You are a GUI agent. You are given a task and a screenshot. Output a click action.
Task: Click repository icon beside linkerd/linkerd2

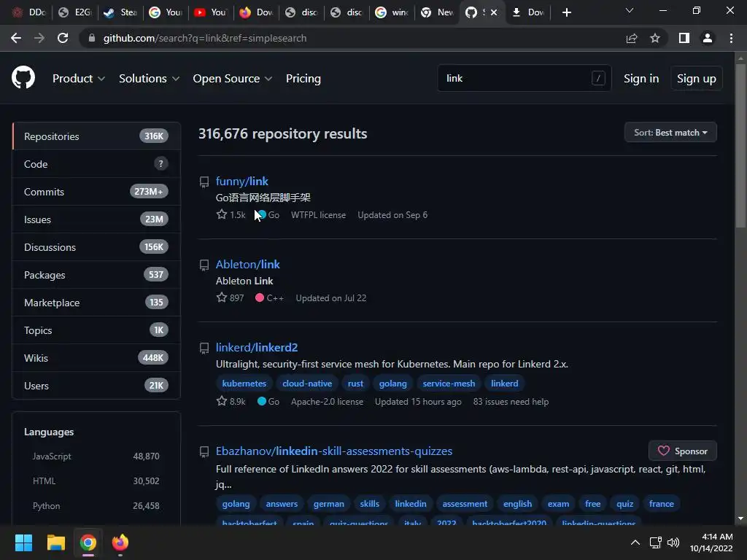coord(204,349)
